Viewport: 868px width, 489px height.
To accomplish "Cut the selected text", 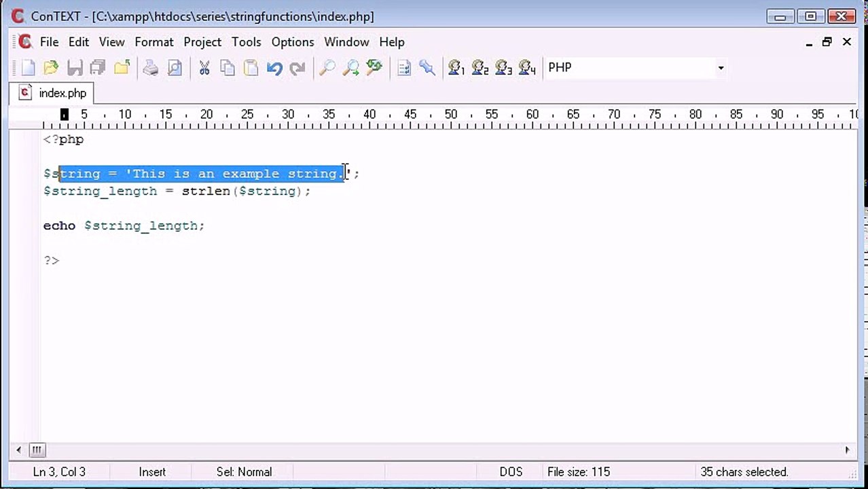I will tap(204, 67).
